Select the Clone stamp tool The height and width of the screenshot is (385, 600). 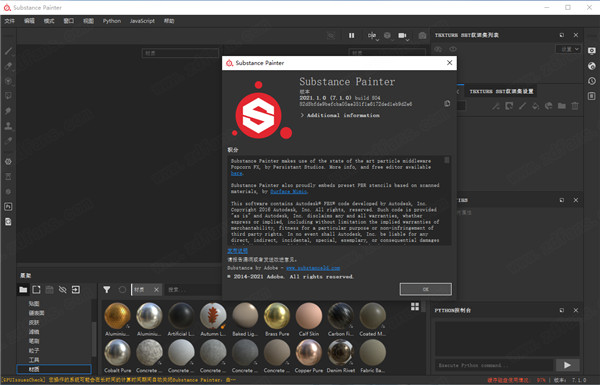pyautogui.click(x=8, y=126)
